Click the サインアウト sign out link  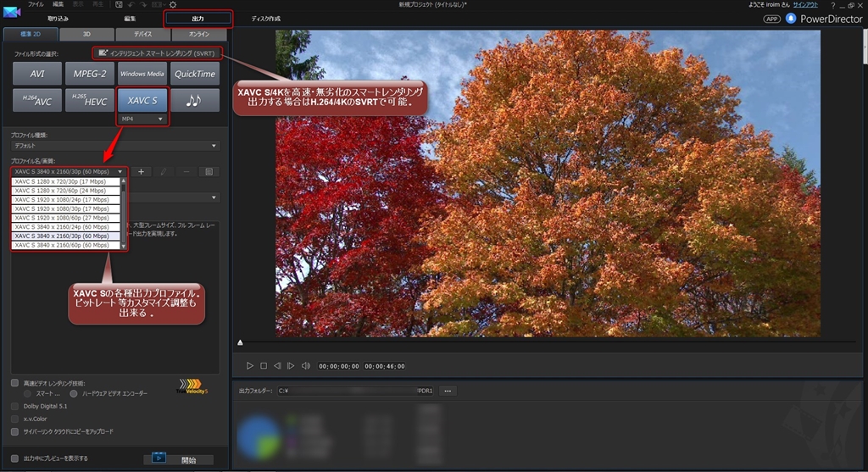[805, 4]
